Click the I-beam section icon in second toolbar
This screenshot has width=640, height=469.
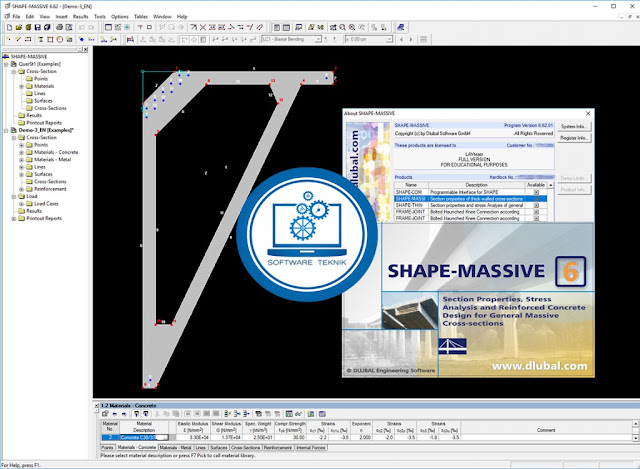[40, 39]
